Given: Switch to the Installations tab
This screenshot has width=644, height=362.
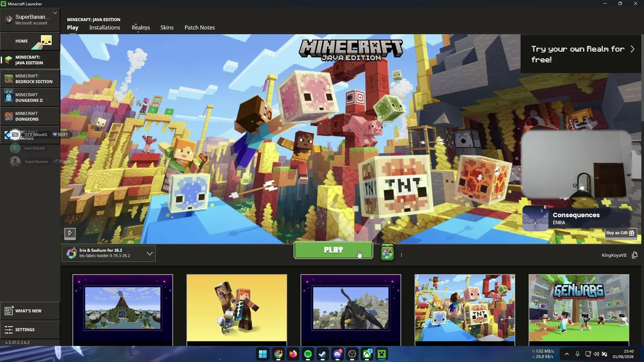Looking at the screenshot, I should click(x=105, y=28).
